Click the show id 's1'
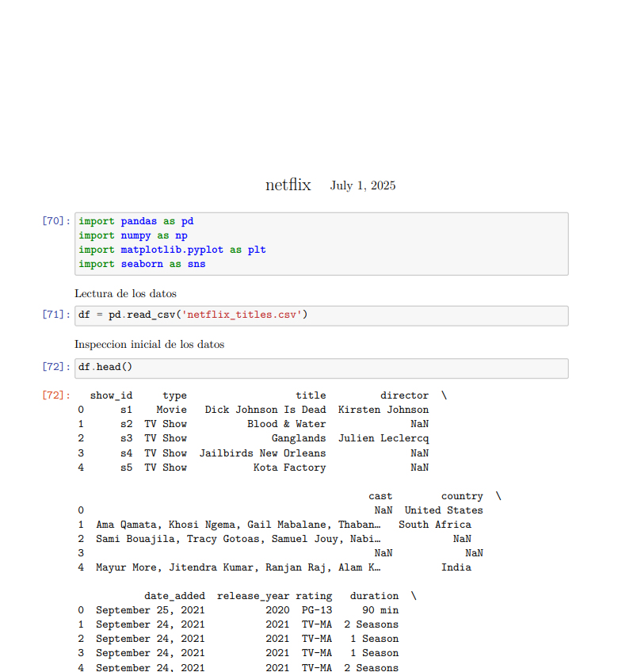This screenshot has width=641, height=672. (x=127, y=410)
